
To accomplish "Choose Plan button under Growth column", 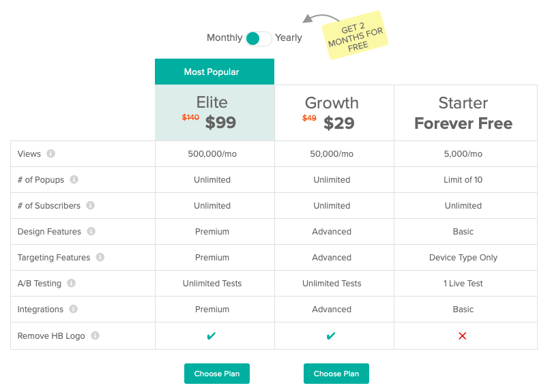I will point(336,374).
